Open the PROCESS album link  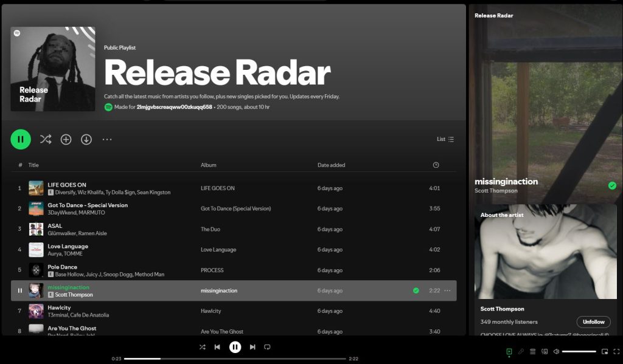(x=212, y=270)
